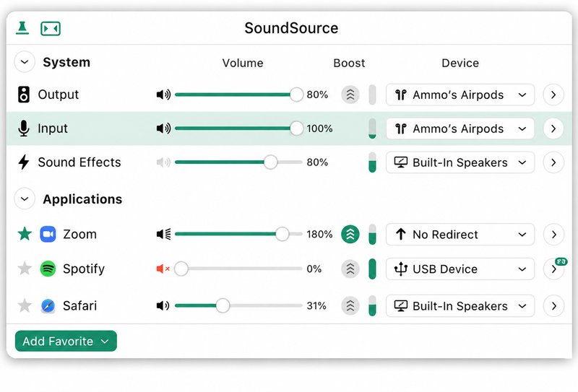Mute the Output volume speaker icon

click(163, 95)
